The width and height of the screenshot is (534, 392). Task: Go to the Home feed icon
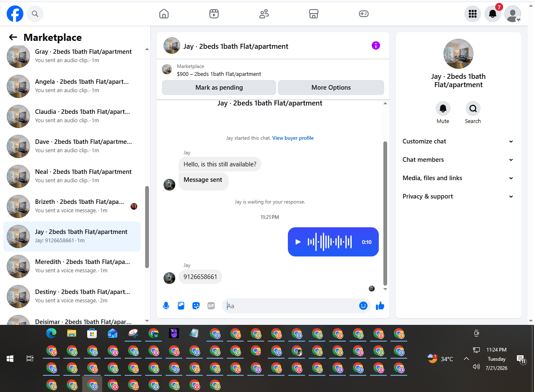(x=164, y=14)
